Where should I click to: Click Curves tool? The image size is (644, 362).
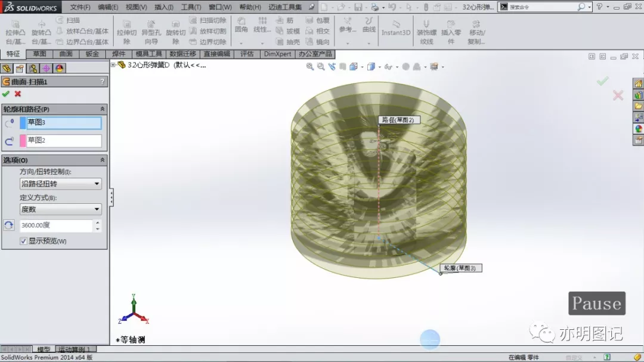[369, 26]
